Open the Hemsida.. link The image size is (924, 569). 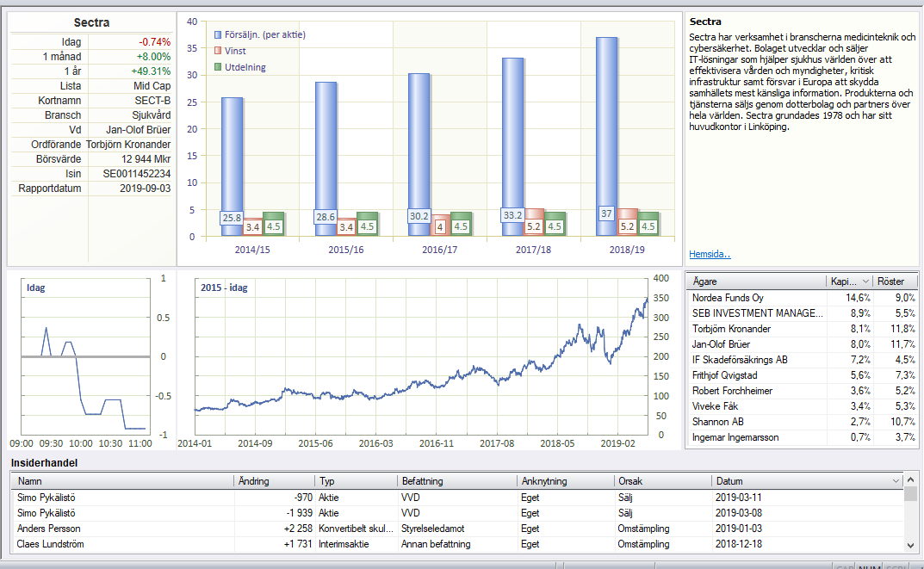[710, 255]
